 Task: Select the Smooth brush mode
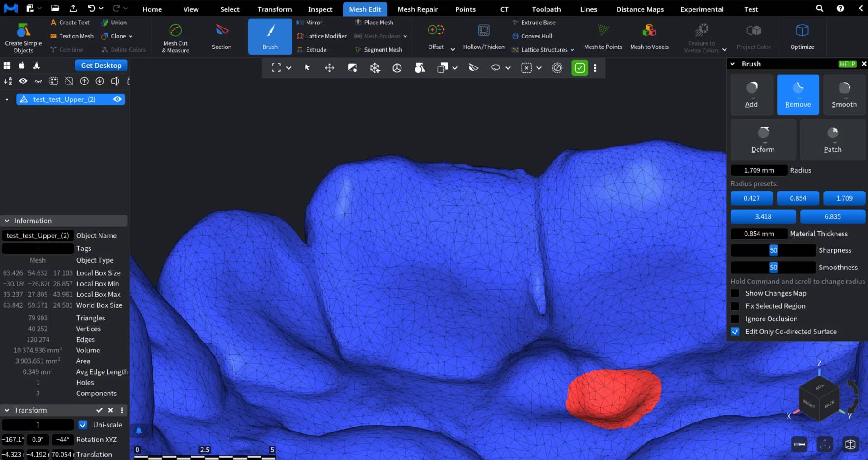[844, 94]
